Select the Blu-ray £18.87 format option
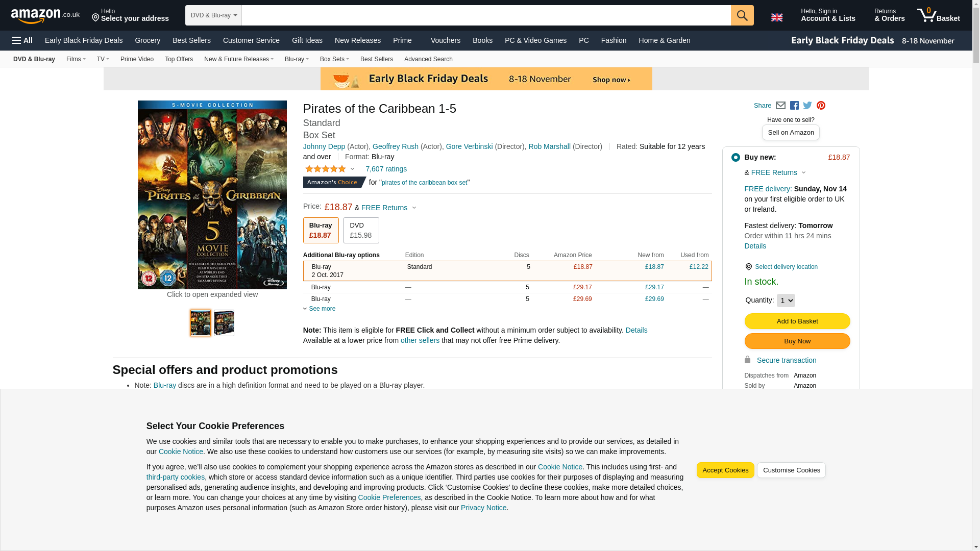This screenshot has width=980, height=551. click(x=321, y=230)
